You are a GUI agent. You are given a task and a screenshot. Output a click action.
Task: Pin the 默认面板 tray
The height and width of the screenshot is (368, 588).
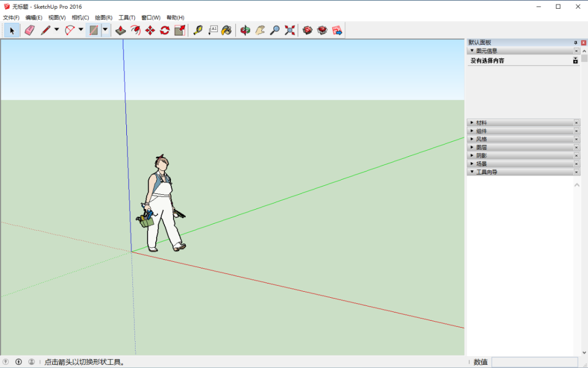[575, 43]
